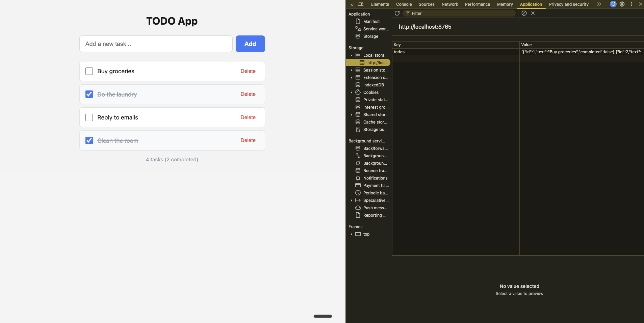Screen dimensions: 644x323
Task: Toggle the device toolbar icon
Action: pyautogui.click(x=361, y=4)
